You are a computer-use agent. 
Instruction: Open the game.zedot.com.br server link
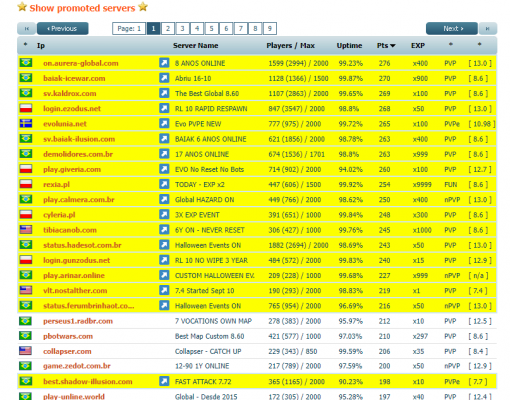pos(77,366)
